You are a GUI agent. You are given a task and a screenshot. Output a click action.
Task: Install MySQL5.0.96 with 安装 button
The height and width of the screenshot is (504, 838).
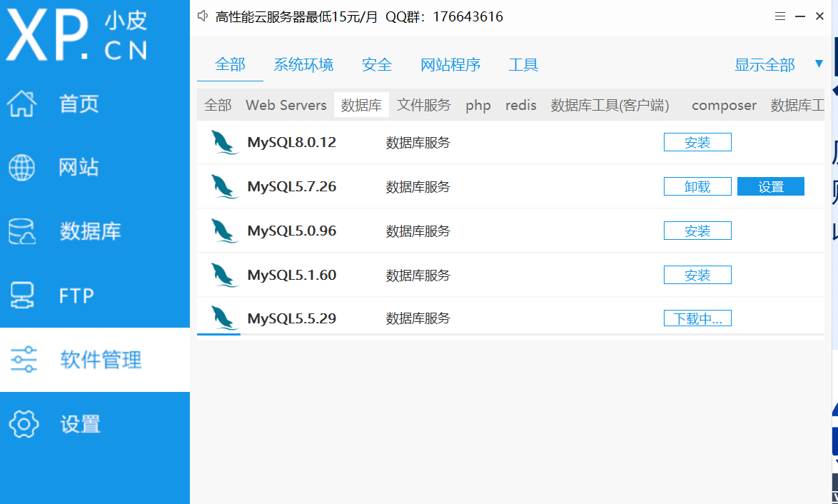pyautogui.click(x=697, y=231)
